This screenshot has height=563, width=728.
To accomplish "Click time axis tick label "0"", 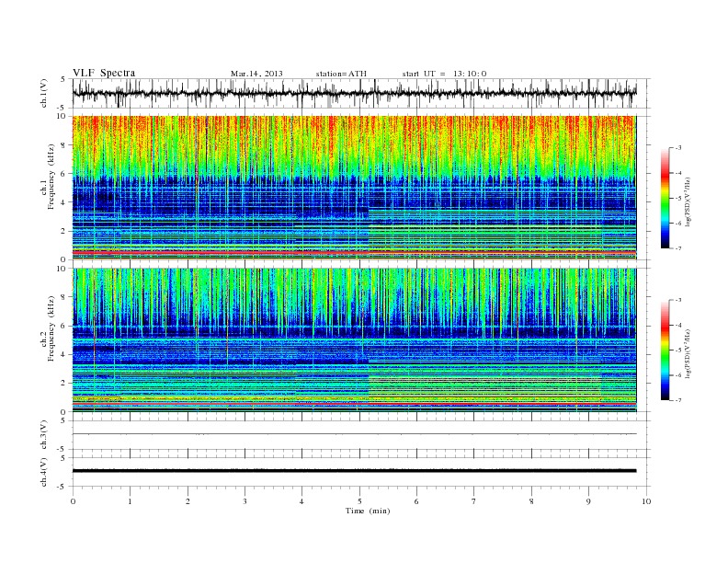I will (x=73, y=501).
